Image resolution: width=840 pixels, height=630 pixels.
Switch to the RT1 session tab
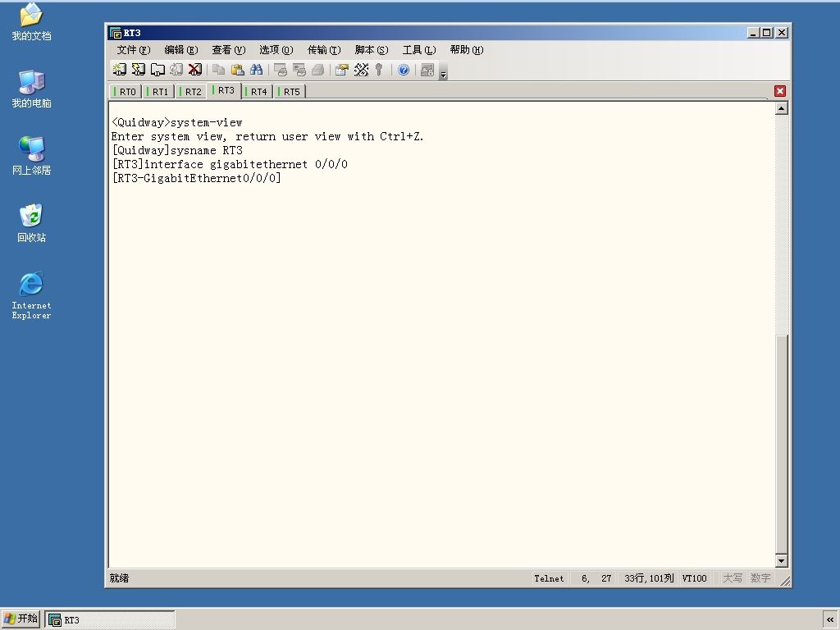click(158, 92)
